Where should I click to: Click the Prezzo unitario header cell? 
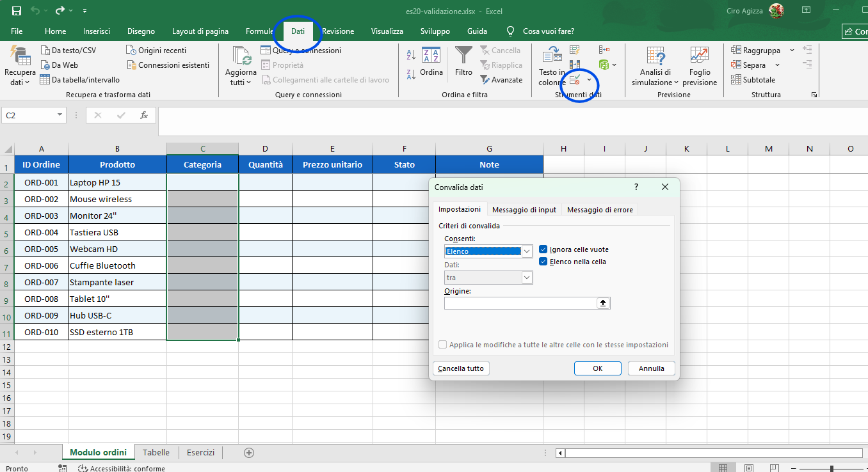coord(332,164)
